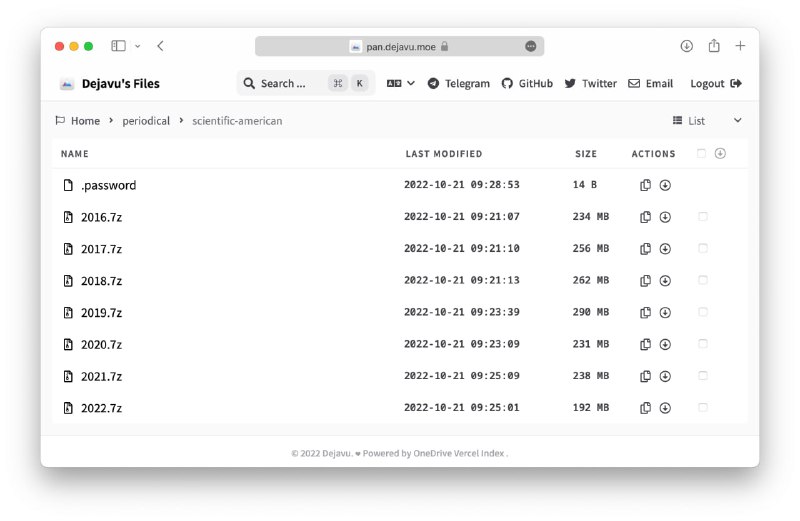Download 2016.7z archive

click(665, 217)
